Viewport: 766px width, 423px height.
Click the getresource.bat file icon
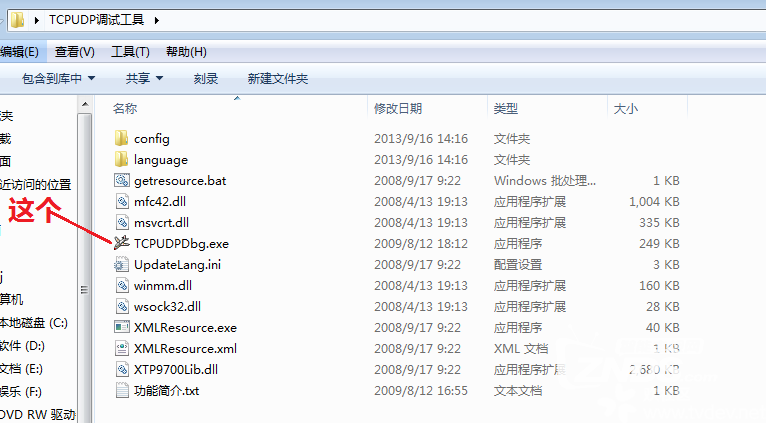[122, 180]
